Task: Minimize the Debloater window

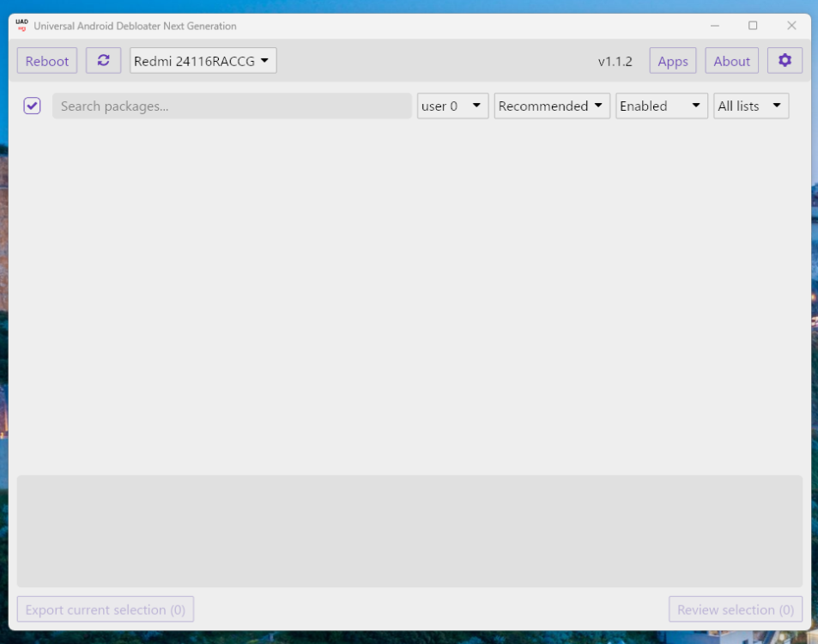Action: coord(714,26)
